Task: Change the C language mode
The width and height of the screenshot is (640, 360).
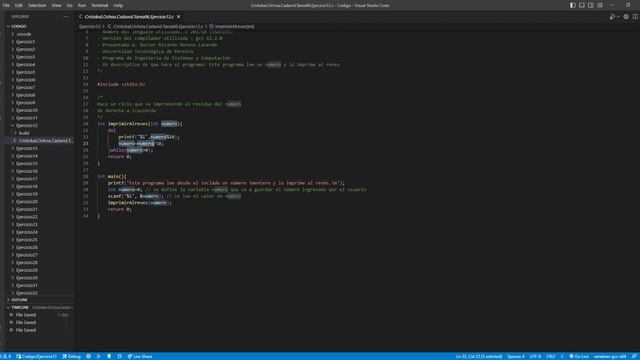Action: click(562, 356)
